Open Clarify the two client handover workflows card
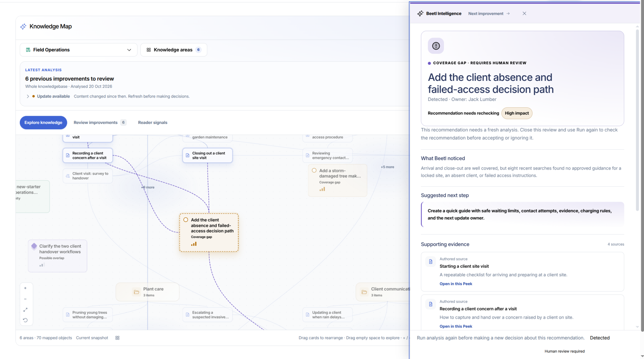The width and height of the screenshot is (644, 359). point(58,256)
